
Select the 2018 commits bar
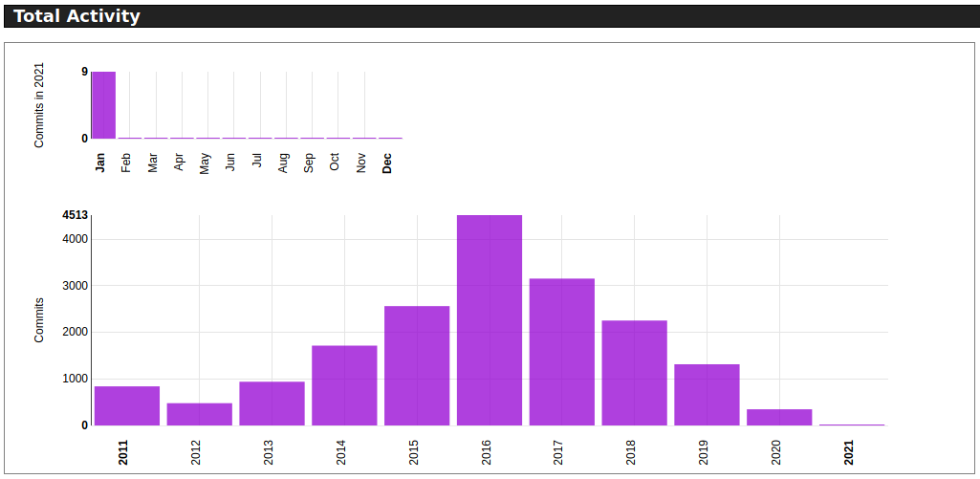click(x=634, y=373)
